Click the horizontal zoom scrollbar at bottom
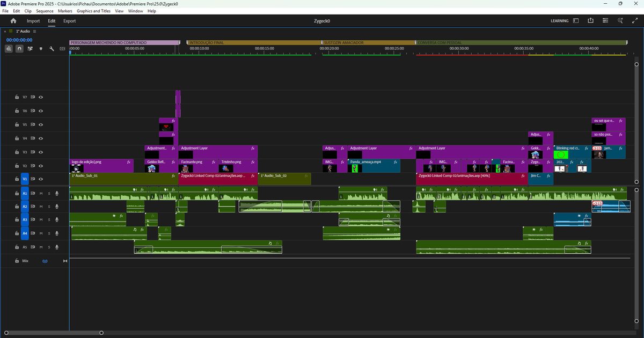This screenshot has width=644, height=338. point(53,333)
